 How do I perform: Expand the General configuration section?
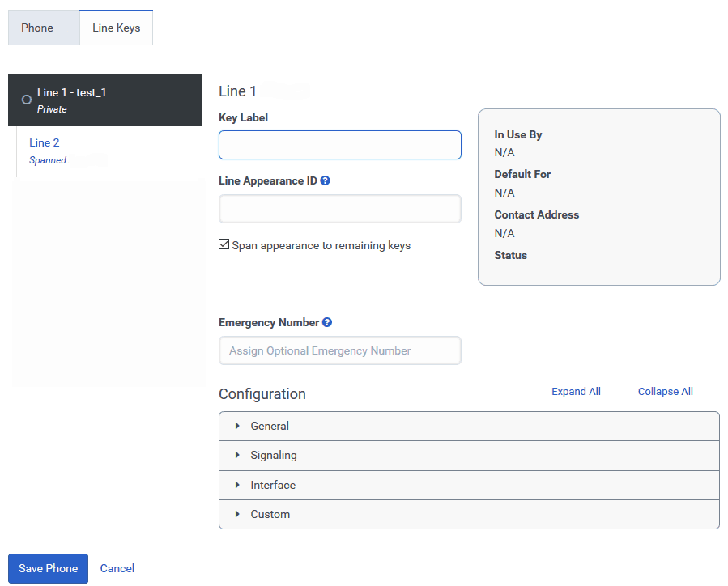270,425
